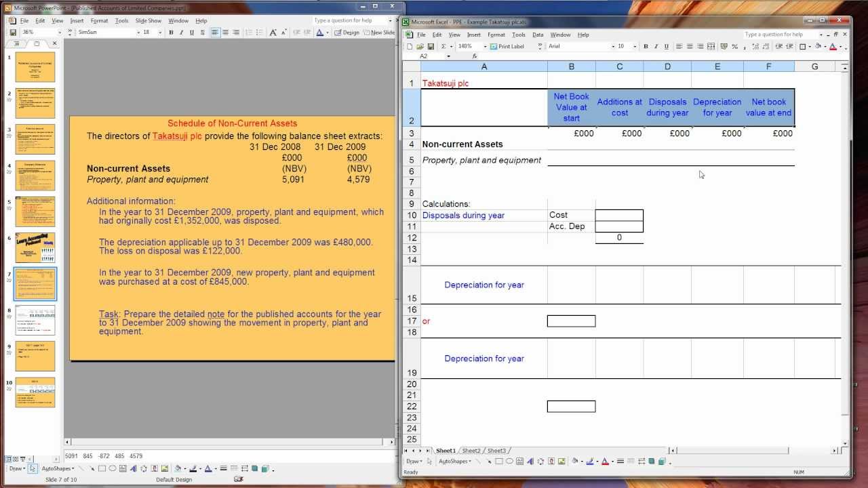Toggle underline in Excel toolbar
Image resolution: width=868 pixels, height=488 pixels.
[666, 46]
